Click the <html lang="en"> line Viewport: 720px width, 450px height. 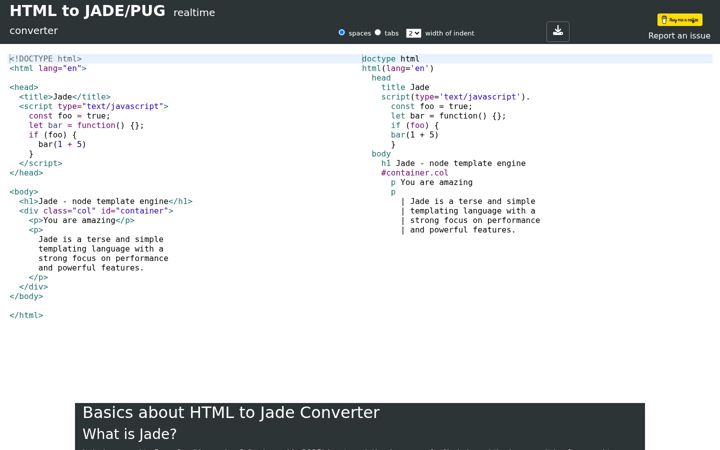point(48,68)
